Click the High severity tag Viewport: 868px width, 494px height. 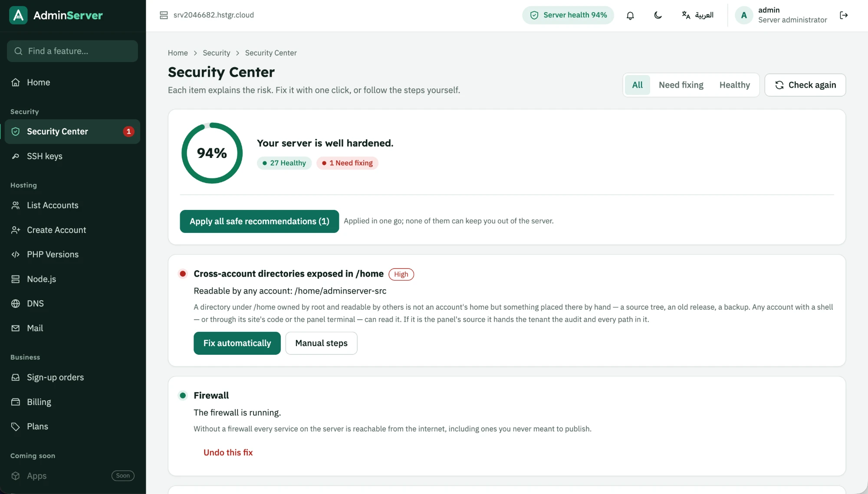point(401,274)
